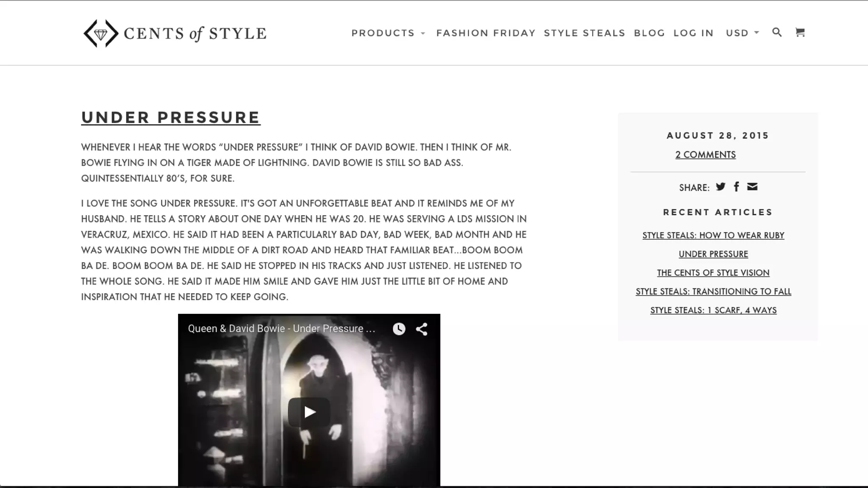Image resolution: width=868 pixels, height=488 pixels.
Task: Expand the Products dropdown menu
Action: click(x=388, y=33)
